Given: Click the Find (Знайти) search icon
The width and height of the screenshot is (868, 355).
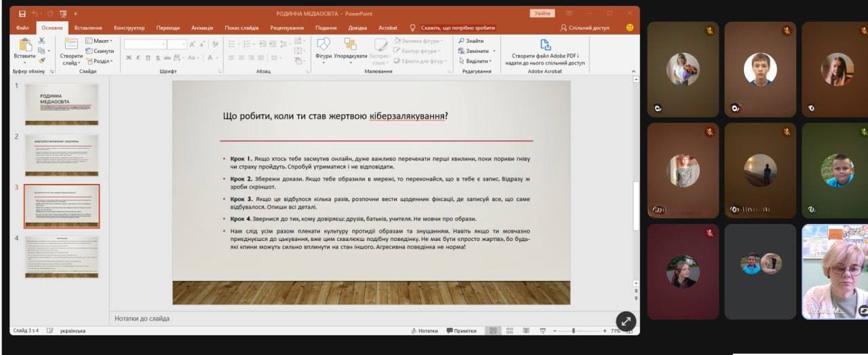Looking at the screenshot, I should click(461, 41).
